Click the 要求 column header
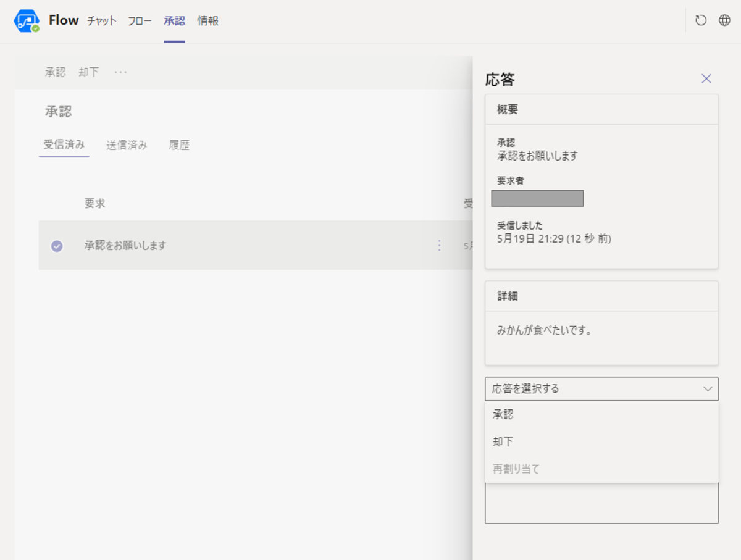The image size is (741, 560). [95, 204]
